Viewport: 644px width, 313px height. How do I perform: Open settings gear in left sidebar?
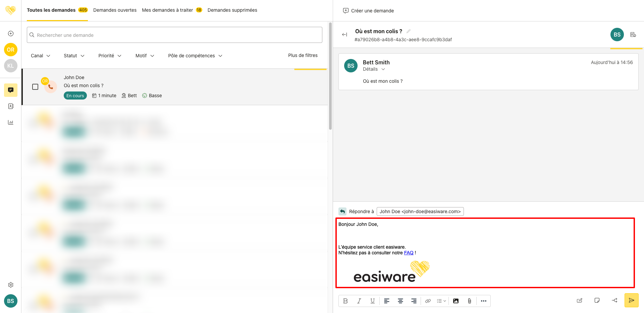click(x=11, y=285)
